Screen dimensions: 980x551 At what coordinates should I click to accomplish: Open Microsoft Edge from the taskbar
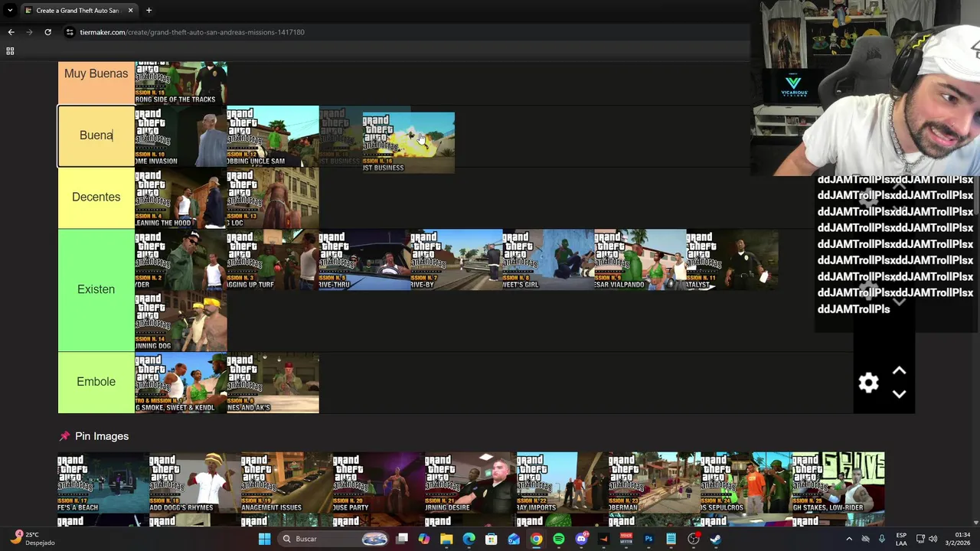(469, 539)
